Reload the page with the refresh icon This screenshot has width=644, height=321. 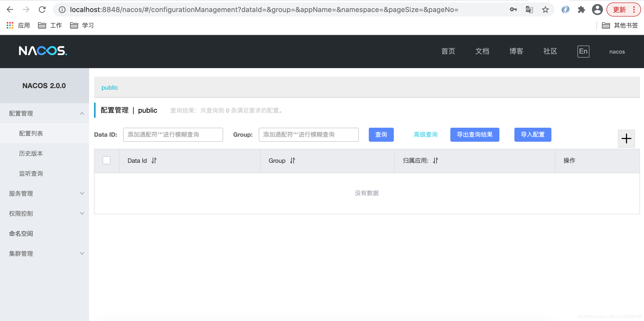click(42, 10)
